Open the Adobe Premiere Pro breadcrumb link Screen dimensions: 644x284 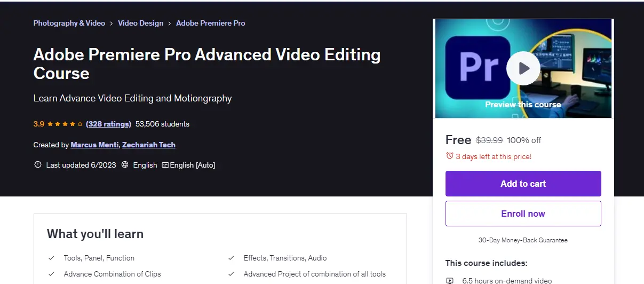[211, 23]
